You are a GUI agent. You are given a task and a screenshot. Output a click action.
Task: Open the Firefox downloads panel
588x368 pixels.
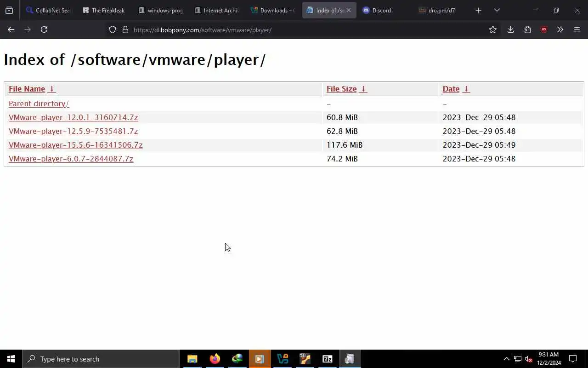point(510,29)
